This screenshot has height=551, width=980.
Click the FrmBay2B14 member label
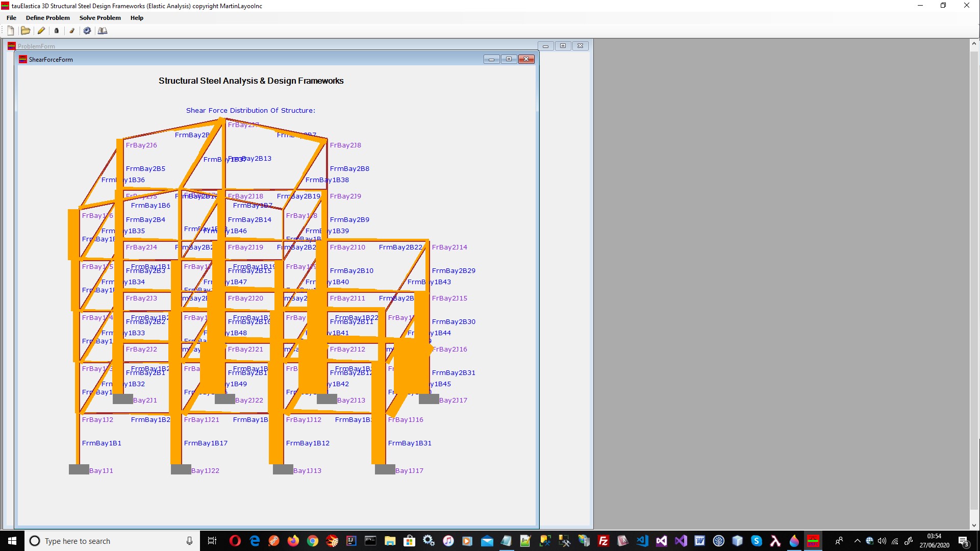249,219
